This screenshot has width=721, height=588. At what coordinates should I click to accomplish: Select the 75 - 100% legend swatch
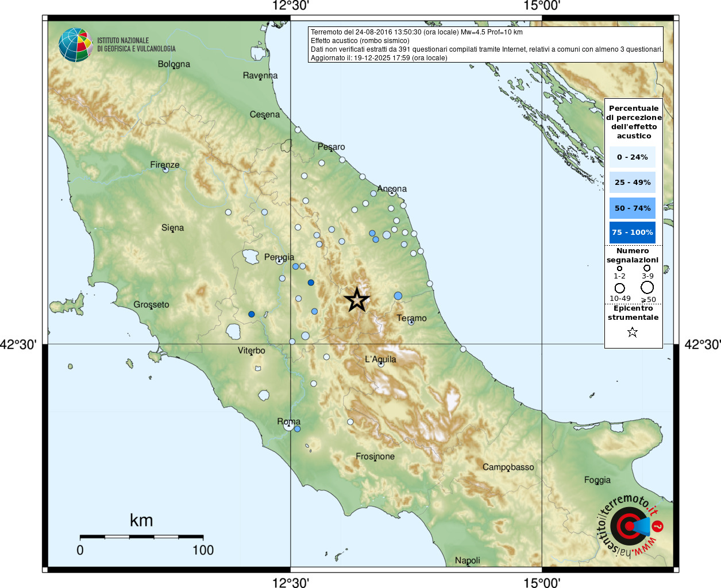(632, 232)
